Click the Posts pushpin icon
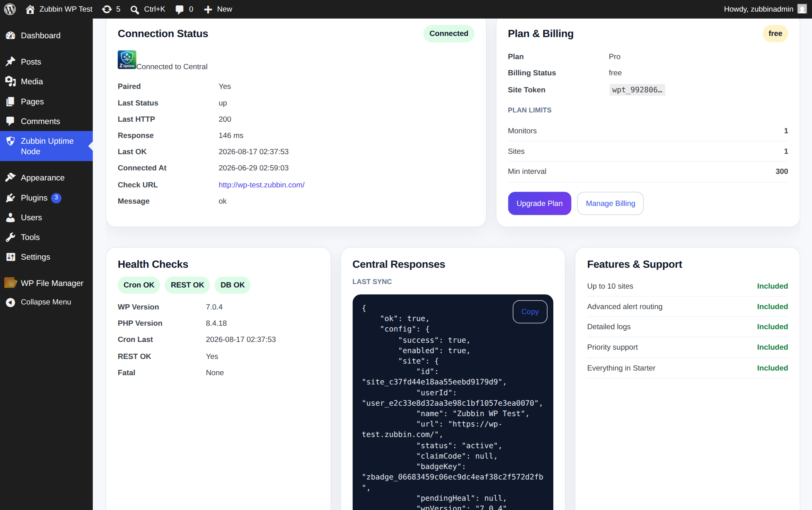Image resolution: width=812 pixels, height=510 pixels. point(10,62)
